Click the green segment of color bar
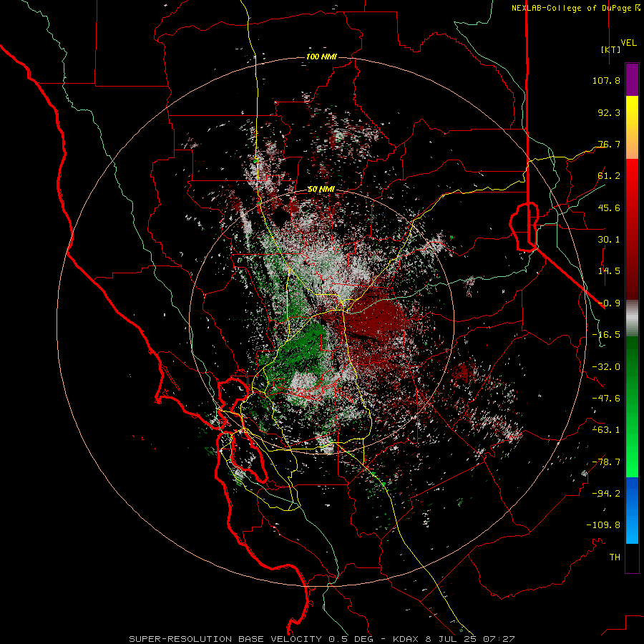 632,406
